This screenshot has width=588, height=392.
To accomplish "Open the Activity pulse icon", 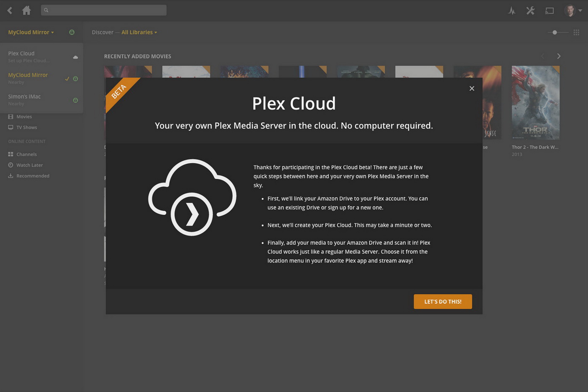I will click(x=512, y=11).
